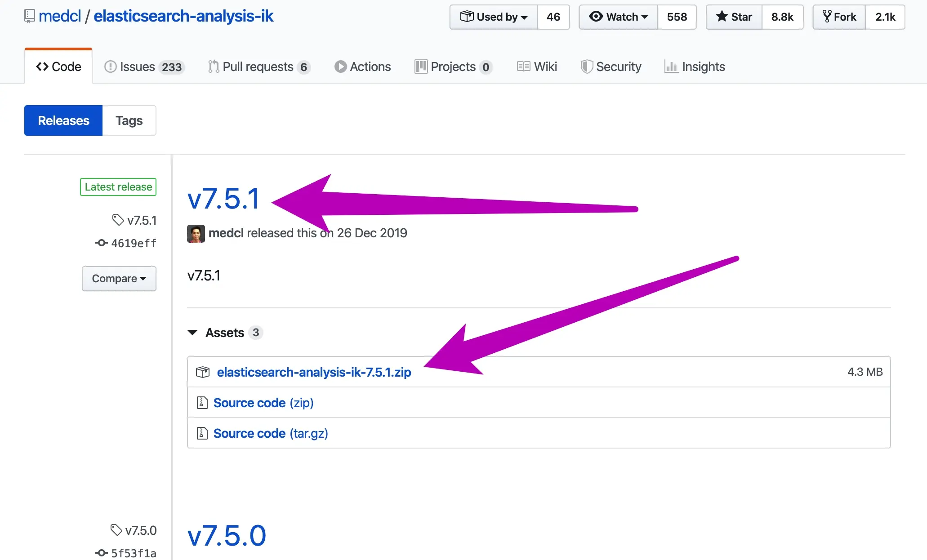Click the Star button
This screenshot has width=927, height=560.
tap(734, 17)
